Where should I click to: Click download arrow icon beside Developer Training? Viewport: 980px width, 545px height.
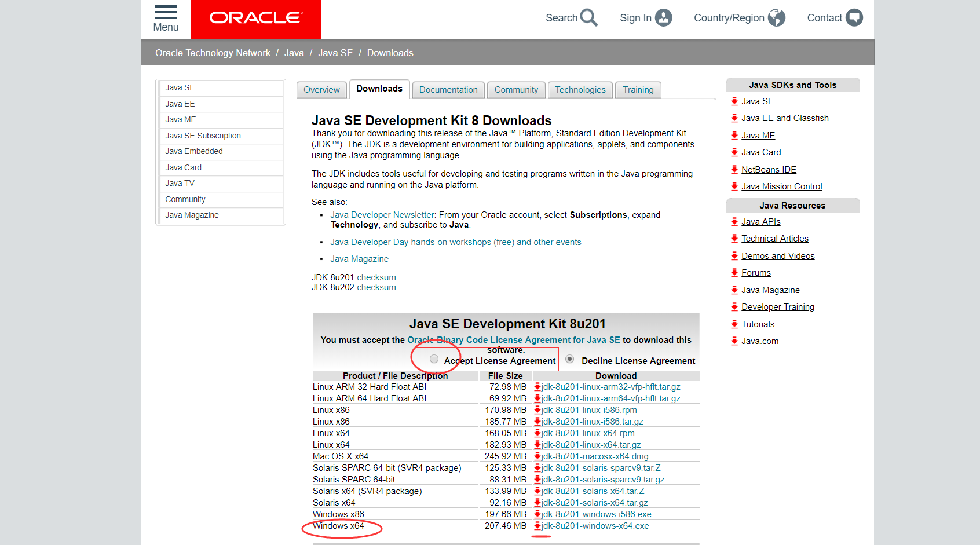coord(734,306)
